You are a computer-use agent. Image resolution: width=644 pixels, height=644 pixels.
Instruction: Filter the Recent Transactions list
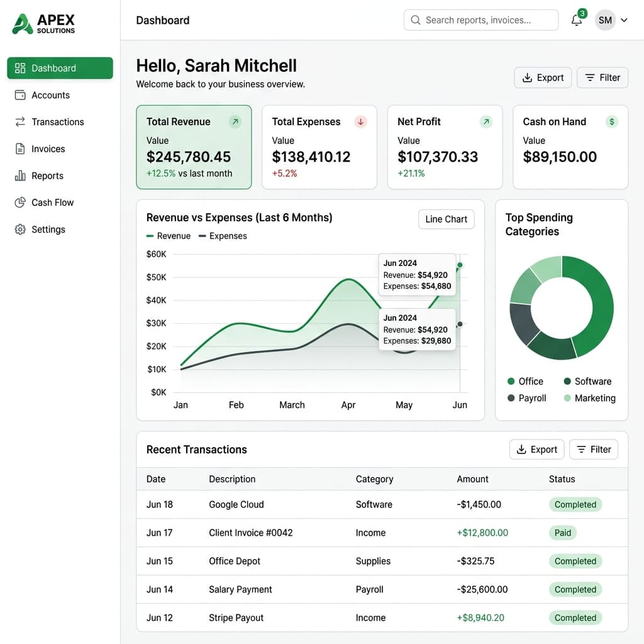593,449
